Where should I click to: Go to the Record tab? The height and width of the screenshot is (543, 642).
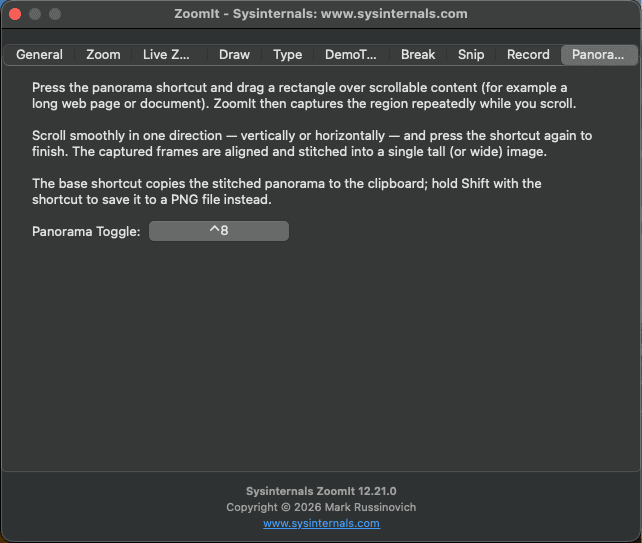coord(528,54)
